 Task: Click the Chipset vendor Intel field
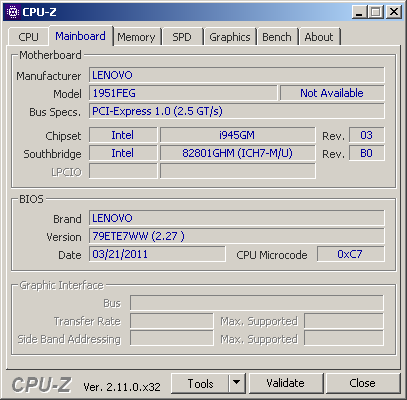(x=123, y=135)
